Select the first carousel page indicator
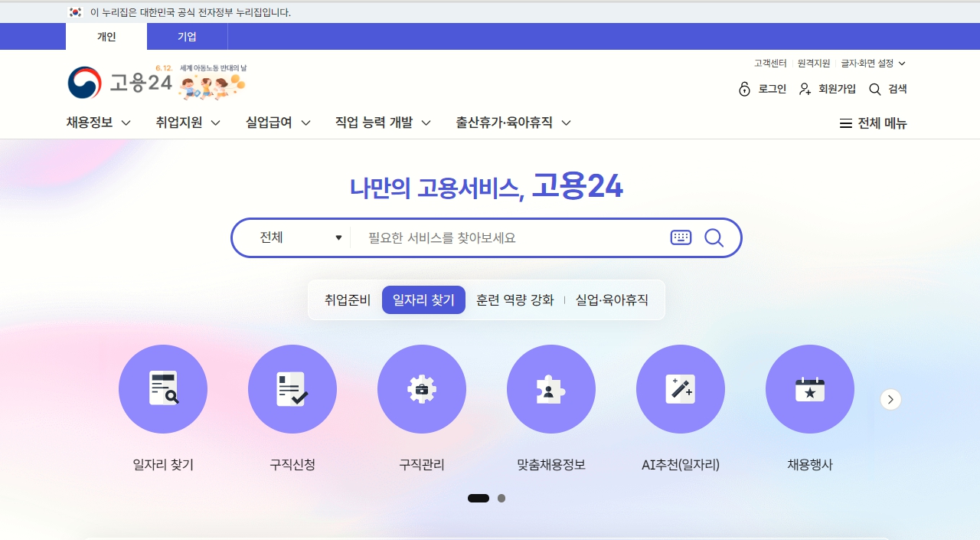The height and width of the screenshot is (540, 980). click(479, 498)
